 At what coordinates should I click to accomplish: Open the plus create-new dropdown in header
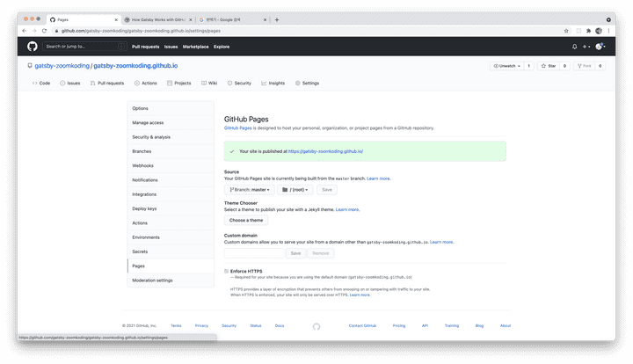coord(586,47)
